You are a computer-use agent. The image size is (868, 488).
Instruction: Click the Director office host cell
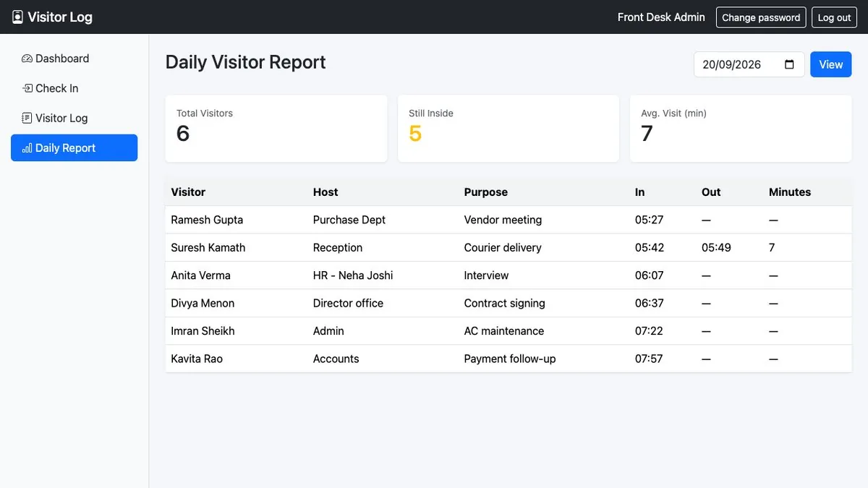click(348, 303)
